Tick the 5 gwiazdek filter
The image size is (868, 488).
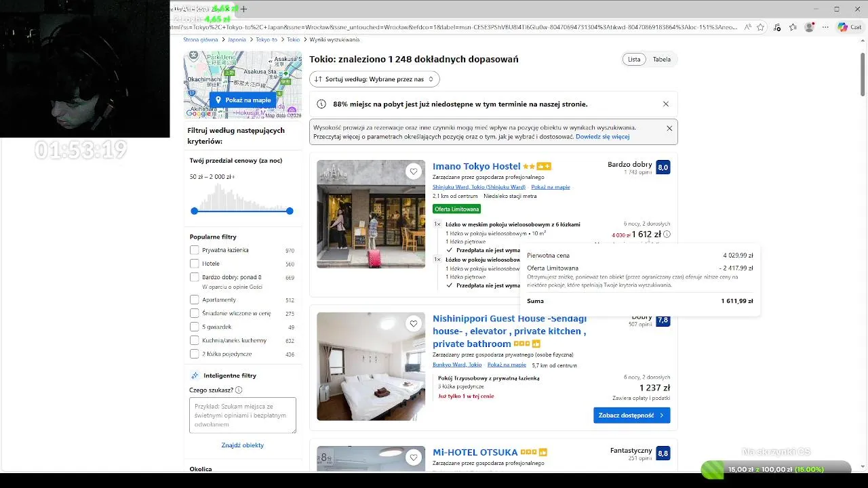195,327
